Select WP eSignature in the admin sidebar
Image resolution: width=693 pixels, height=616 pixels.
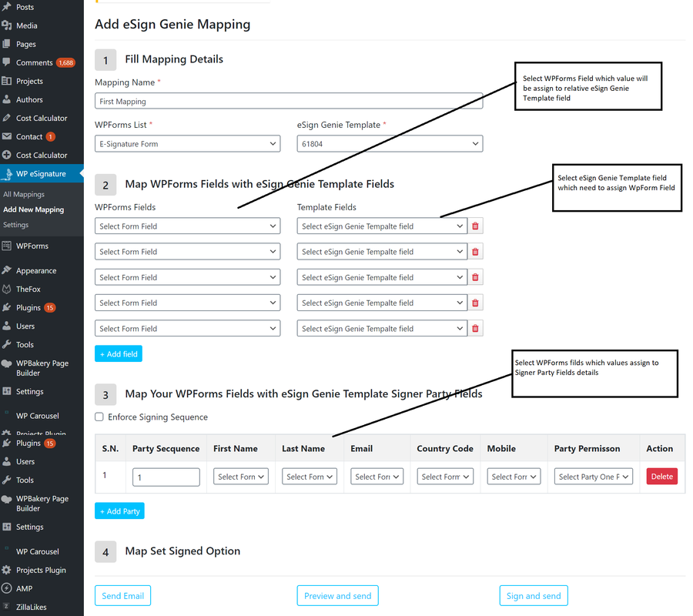42,173
